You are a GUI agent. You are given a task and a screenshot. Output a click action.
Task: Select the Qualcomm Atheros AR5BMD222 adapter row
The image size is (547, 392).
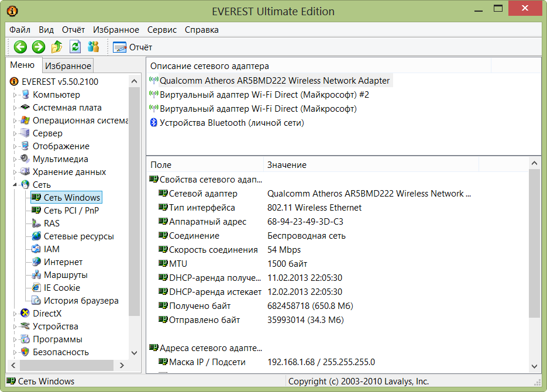[270, 81]
